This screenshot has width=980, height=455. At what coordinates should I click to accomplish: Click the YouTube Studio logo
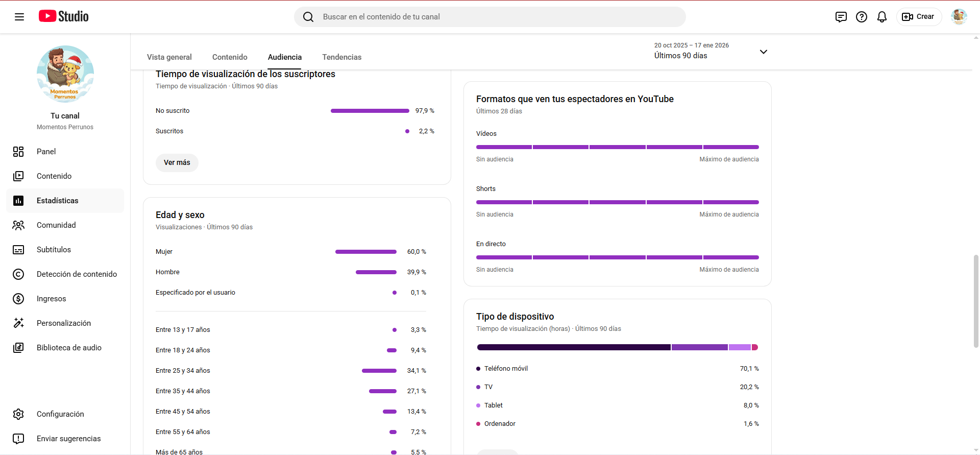pos(64,16)
